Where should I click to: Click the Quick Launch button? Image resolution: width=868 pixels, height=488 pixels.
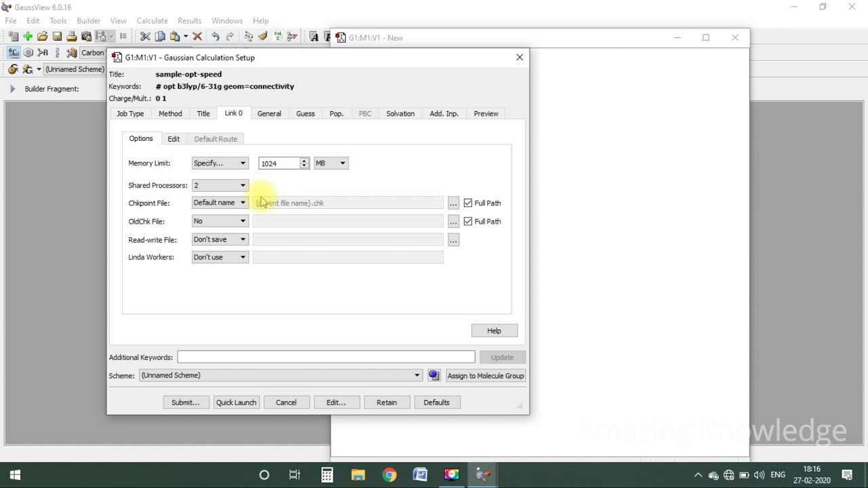pos(236,403)
